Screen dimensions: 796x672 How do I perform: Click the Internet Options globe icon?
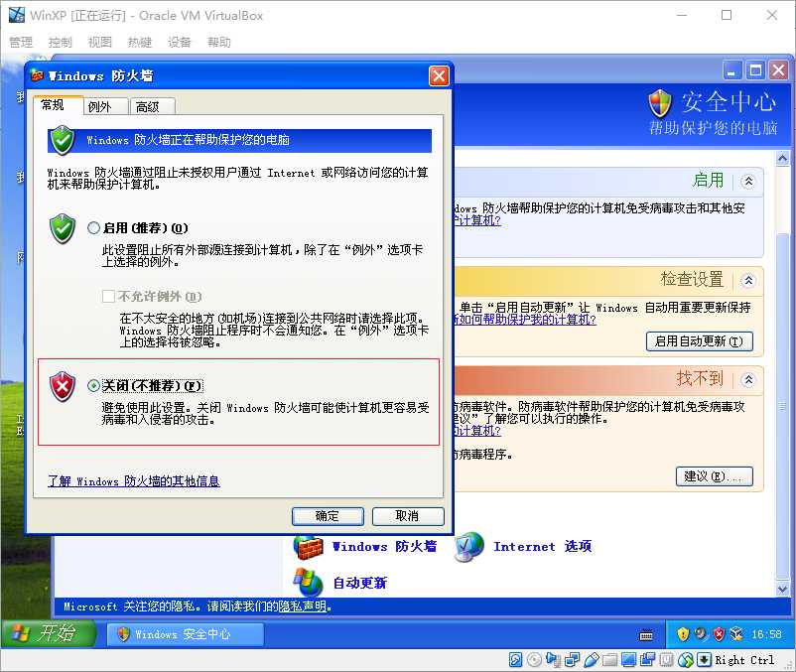click(x=469, y=547)
